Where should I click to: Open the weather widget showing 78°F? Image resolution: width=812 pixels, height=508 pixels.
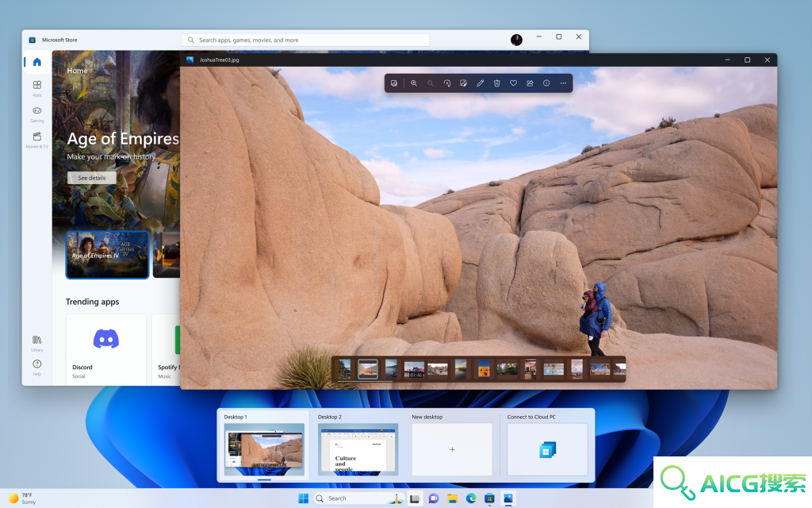click(22, 498)
